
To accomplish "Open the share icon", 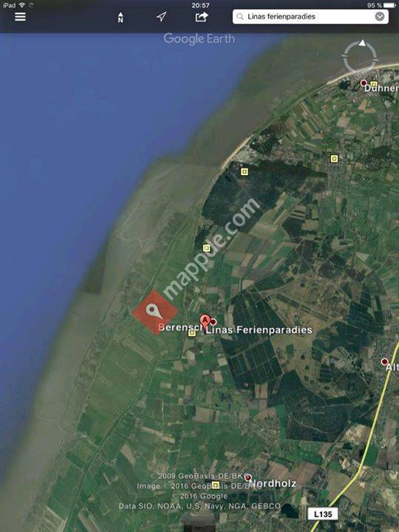I will 202,16.
